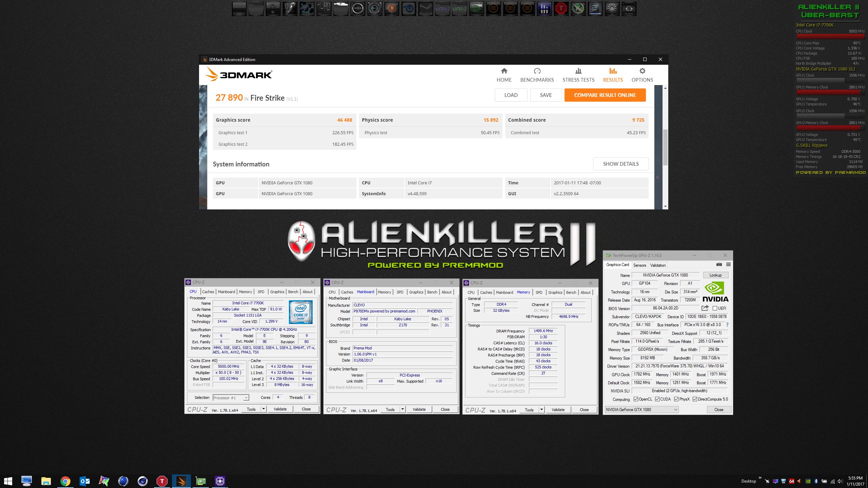Open Caches tab in CPU-Z processor window
Image resolution: width=868 pixels, height=488 pixels.
pos(208,292)
